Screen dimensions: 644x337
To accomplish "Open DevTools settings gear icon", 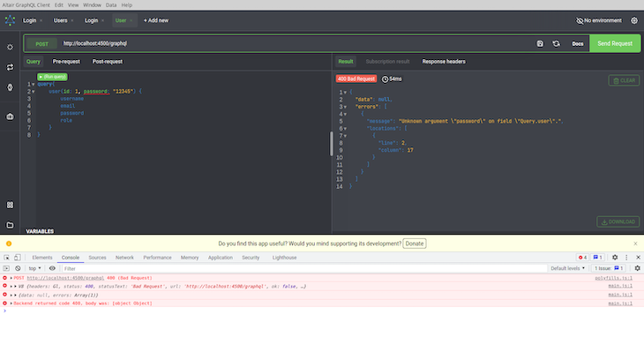I will pyautogui.click(x=615, y=258).
